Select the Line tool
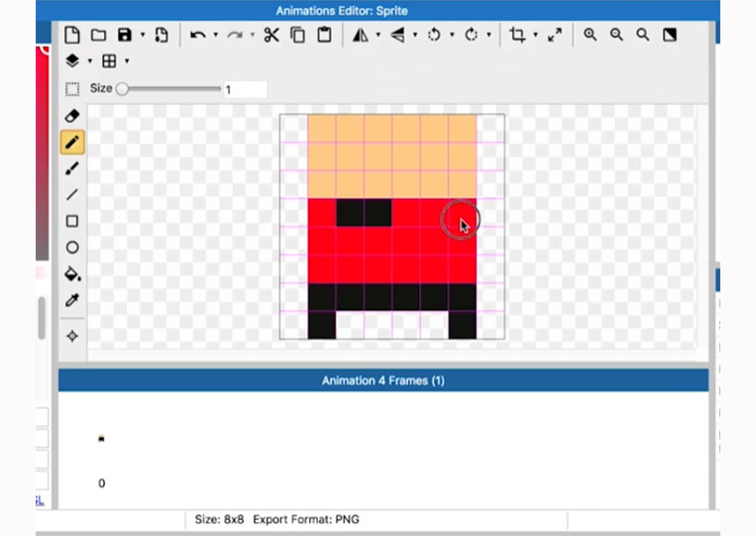 72,195
